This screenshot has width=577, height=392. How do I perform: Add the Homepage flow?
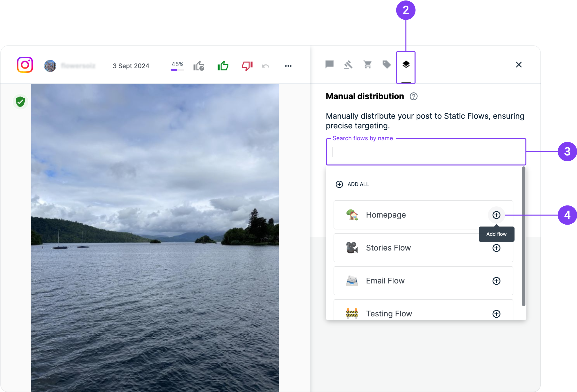click(x=496, y=215)
